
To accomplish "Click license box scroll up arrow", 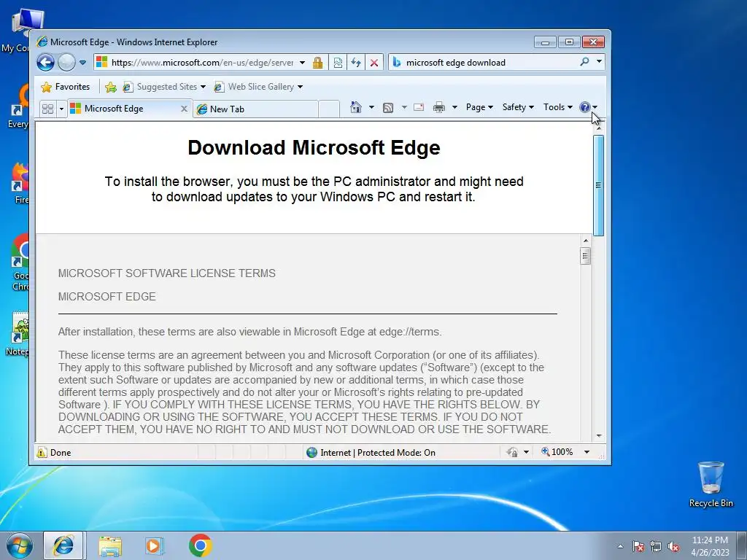I will pyautogui.click(x=586, y=241).
